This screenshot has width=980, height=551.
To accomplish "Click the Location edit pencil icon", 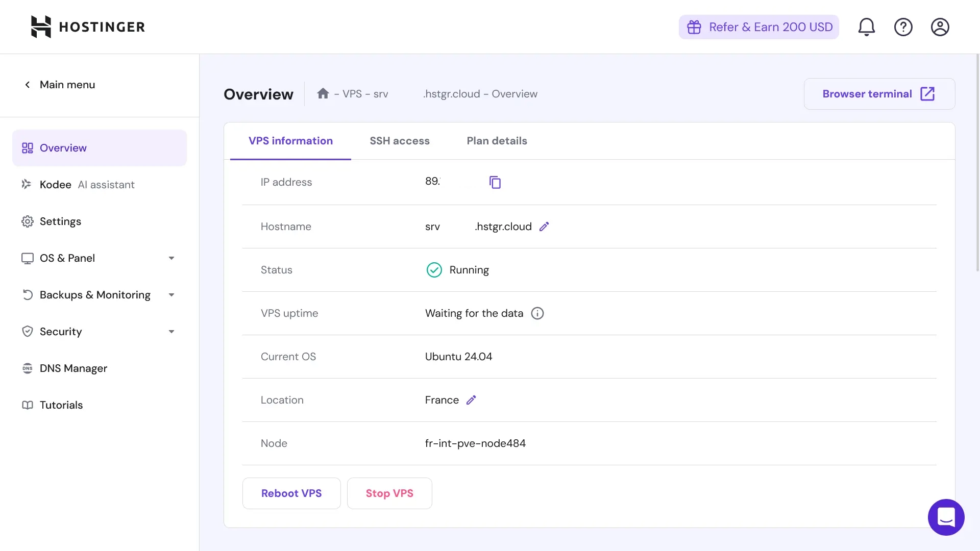I will [x=471, y=400].
